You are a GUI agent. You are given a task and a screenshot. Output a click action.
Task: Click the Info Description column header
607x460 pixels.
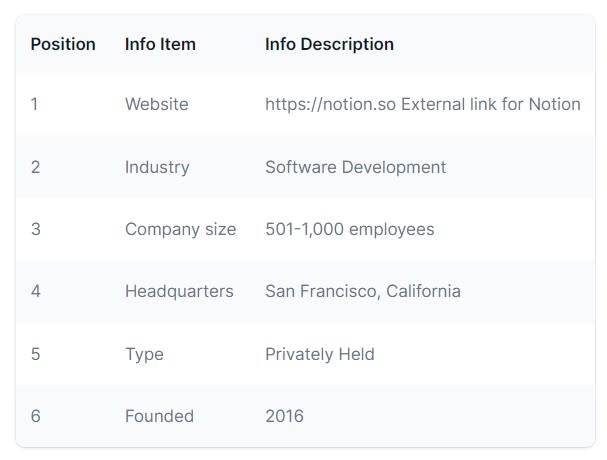click(x=329, y=44)
